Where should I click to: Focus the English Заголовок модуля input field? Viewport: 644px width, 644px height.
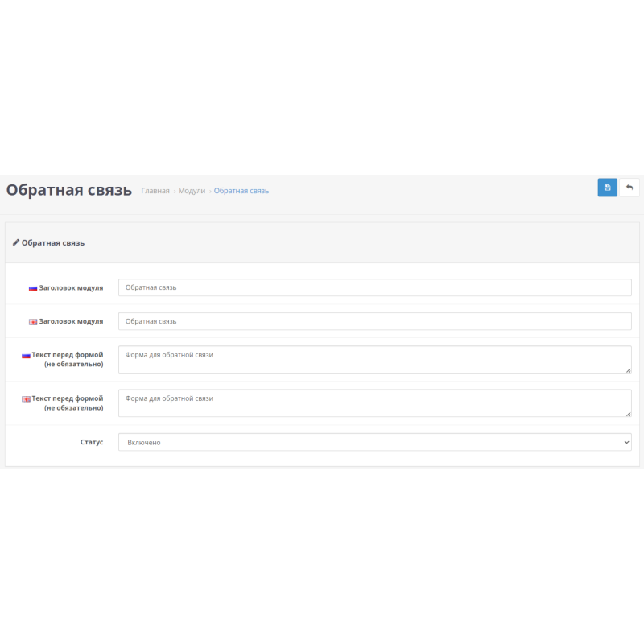click(x=374, y=321)
